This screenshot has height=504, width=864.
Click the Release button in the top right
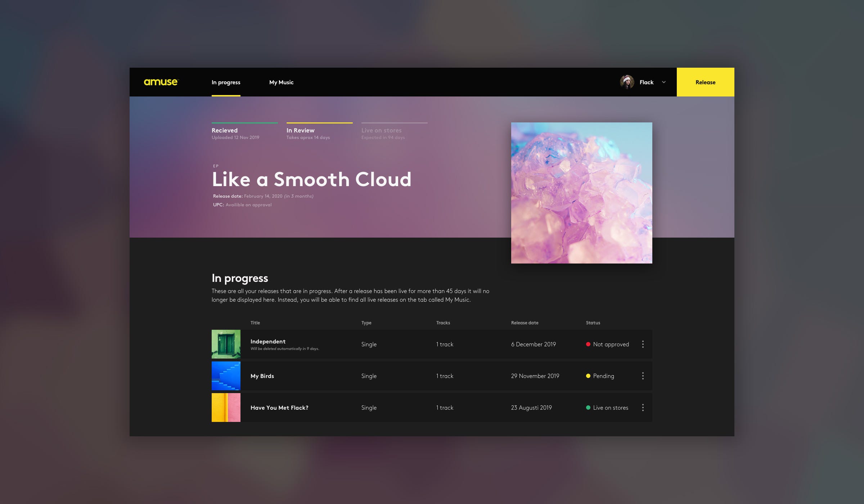coord(705,82)
